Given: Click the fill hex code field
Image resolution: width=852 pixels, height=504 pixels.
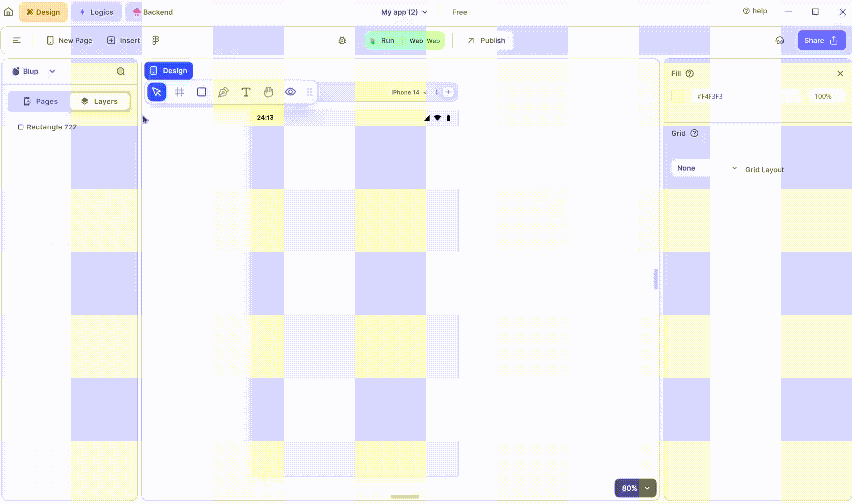Looking at the screenshot, I should click(x=746, y=96).
